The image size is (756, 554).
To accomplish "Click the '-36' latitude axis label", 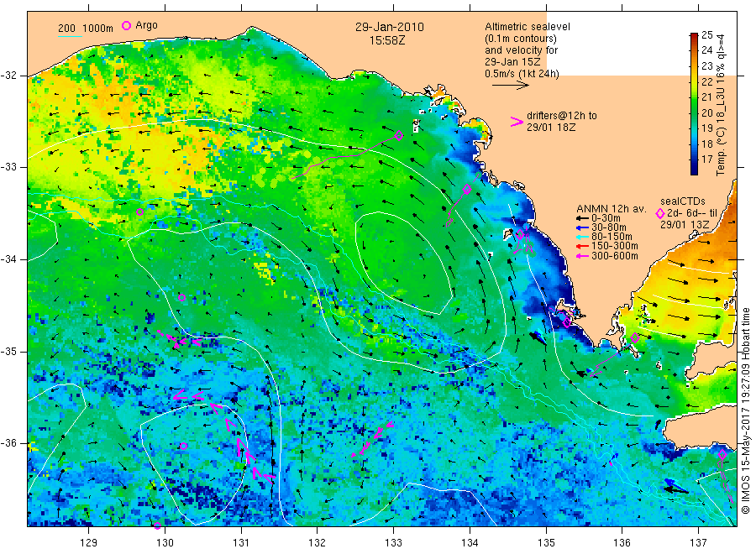I will [8, 443].
